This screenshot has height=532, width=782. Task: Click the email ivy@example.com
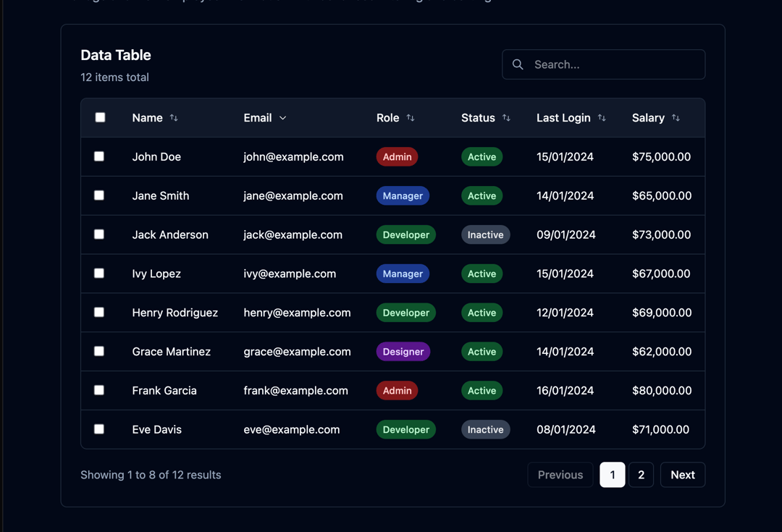(x=290, y=274)
